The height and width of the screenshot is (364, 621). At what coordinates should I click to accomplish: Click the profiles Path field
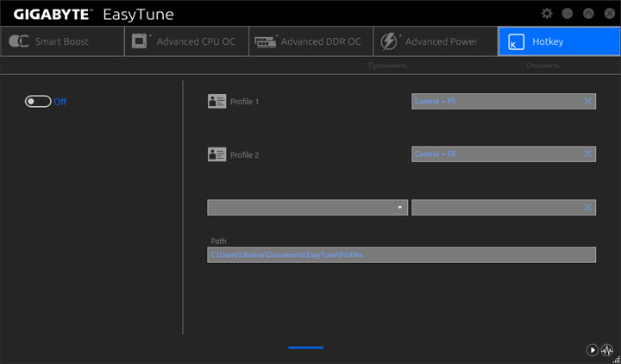(x=401, y=254)
